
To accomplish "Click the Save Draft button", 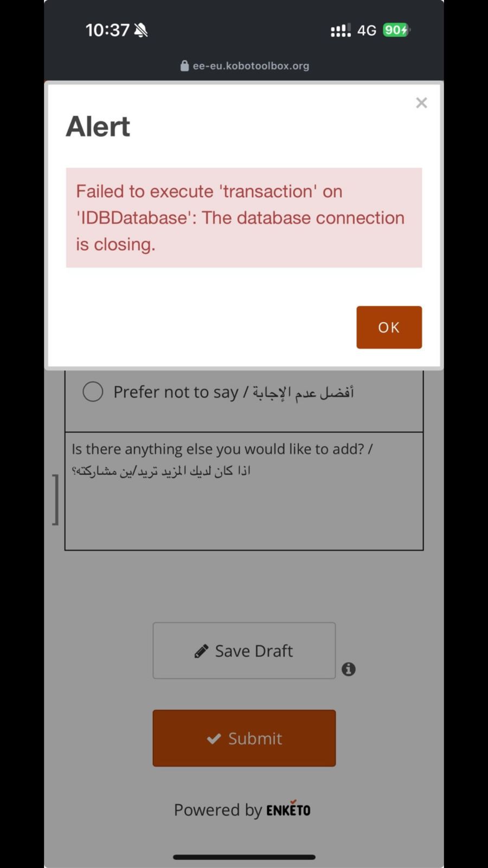I will [x=244, y=650].
